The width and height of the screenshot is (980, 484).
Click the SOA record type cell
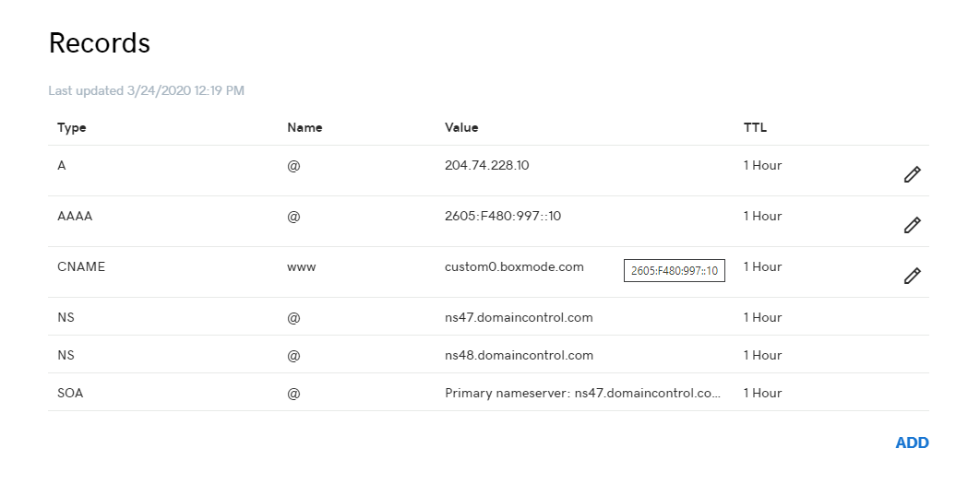pyautogui.click(x=71, y=394)
